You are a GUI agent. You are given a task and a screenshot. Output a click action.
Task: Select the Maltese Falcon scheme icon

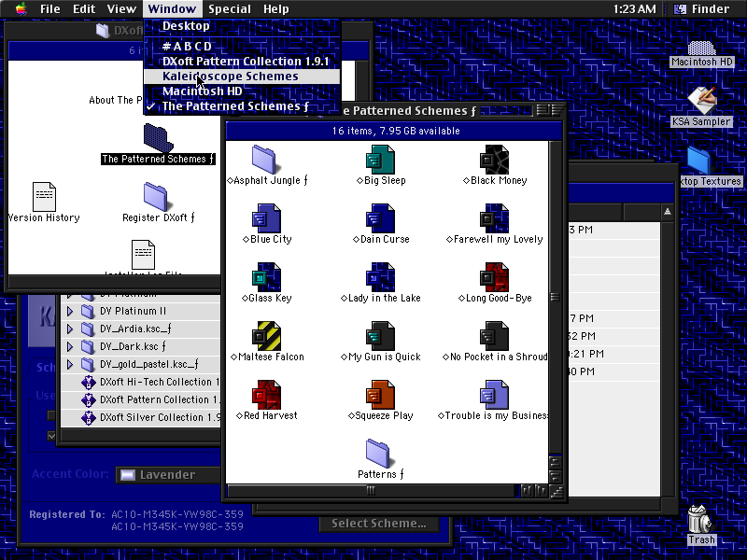click(266, 336)
